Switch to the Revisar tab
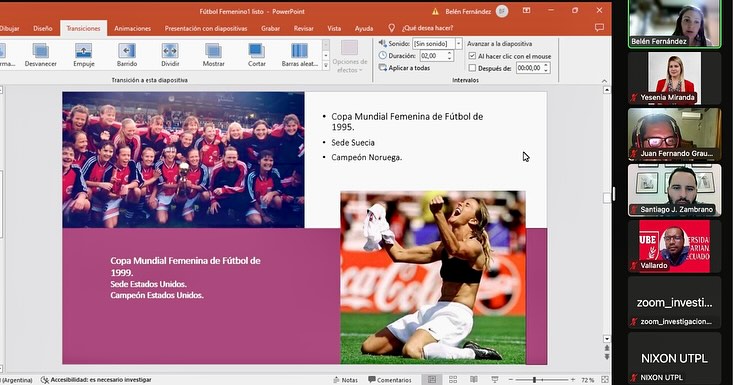This screenshot has width=733, height=385. [303, 29]
